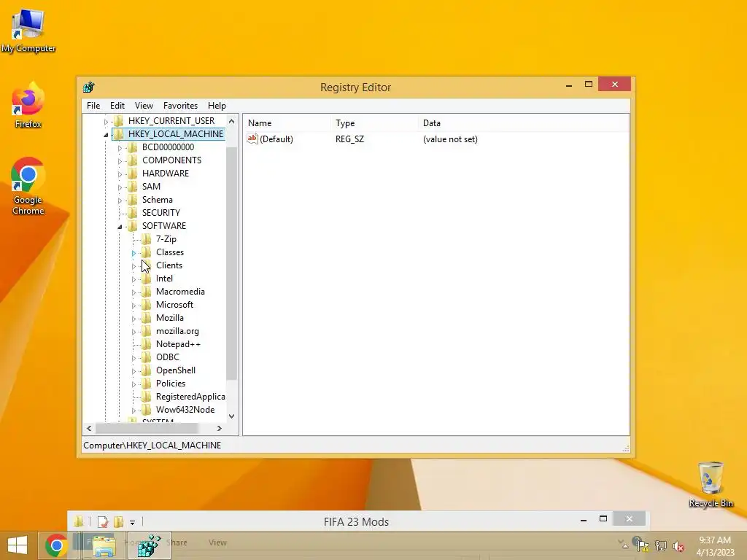Expand the Classes key
The height and width of the screenshot is (560, 747).
click(x=134, y=253)
